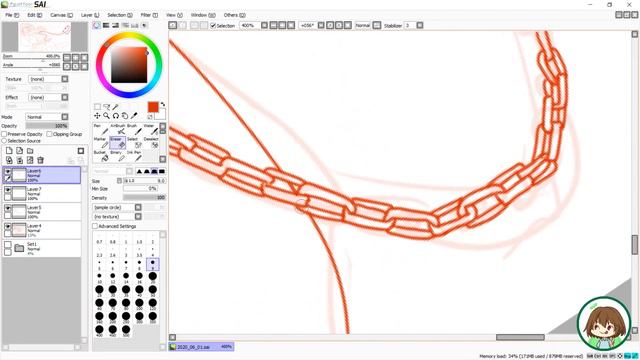Image resolution: width=640 pixels, height=360 pixels.
Task: Check the Advanced Settings box
Action: [x=95, y=226]
